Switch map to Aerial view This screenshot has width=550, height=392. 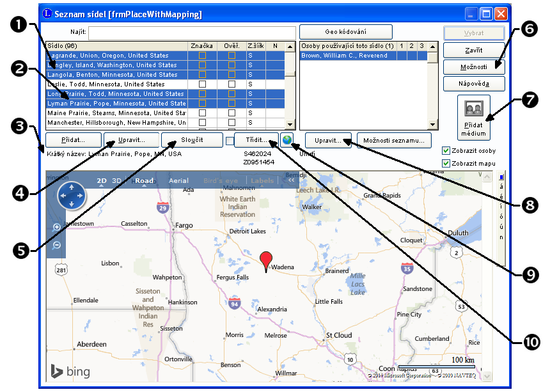tap(178, 181)
